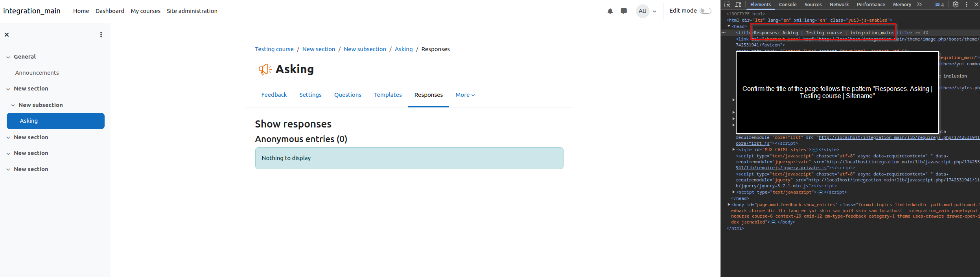Select New subsection title in index

point(41,105)
